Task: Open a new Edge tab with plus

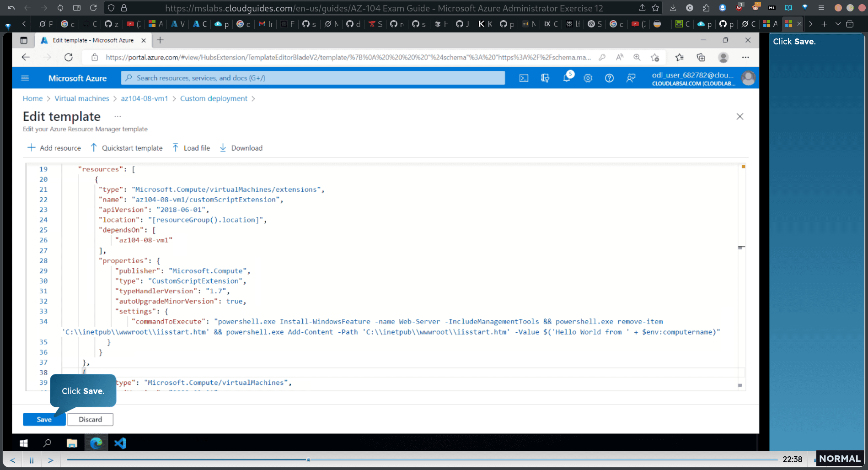Action: 160,40
